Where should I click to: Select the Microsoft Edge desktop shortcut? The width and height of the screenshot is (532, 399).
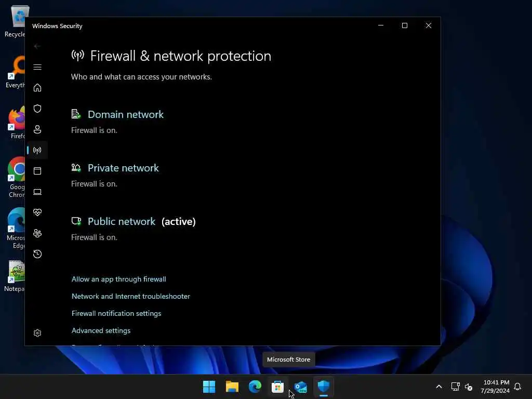pyautogui.click(x=15, y=229)
